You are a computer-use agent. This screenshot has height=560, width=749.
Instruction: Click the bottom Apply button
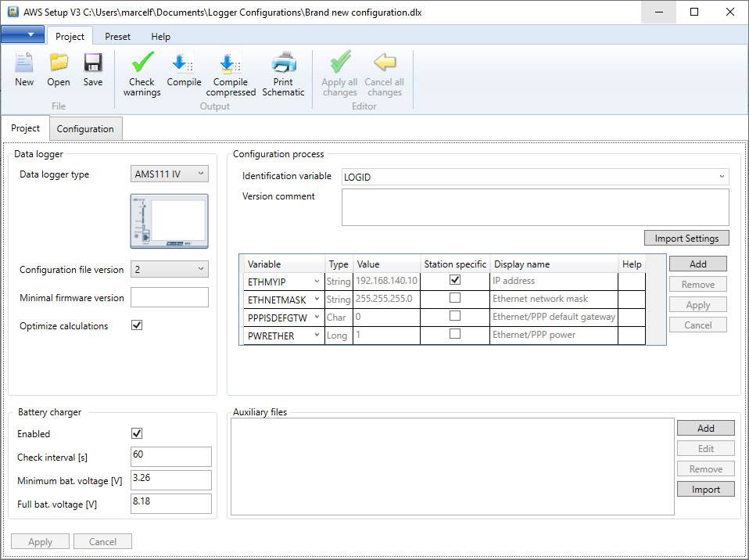[40, 542]
